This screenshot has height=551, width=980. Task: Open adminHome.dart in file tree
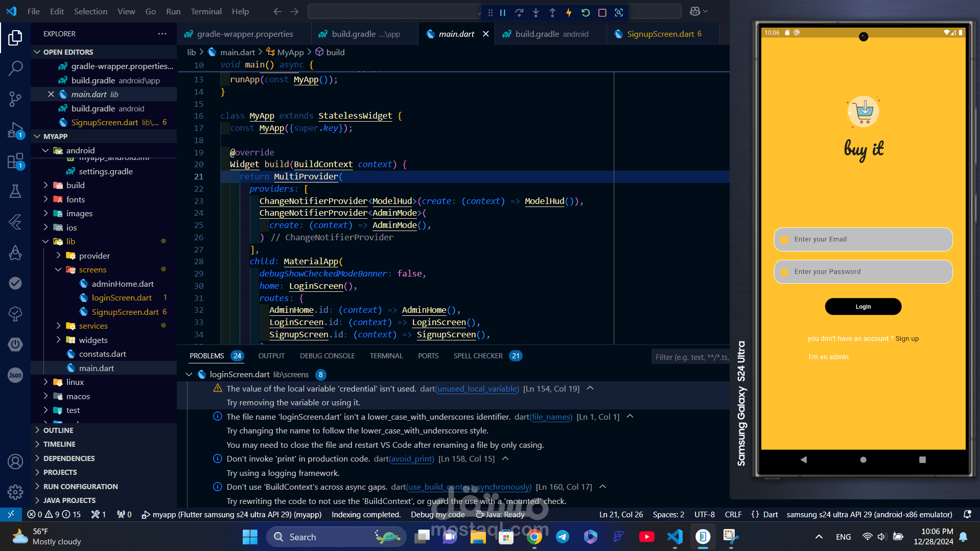[x=123, y=284]
